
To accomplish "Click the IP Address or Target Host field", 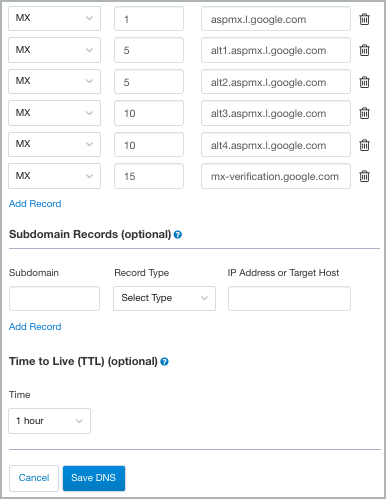I will point(289,298).
